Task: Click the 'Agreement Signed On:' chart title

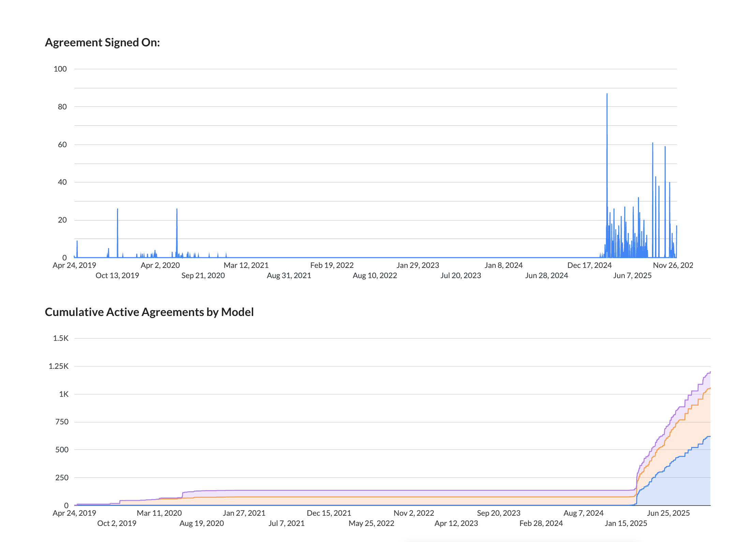Action: 102,43
